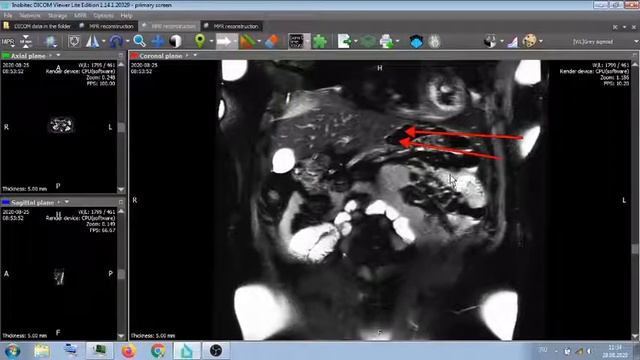640x360 pixels.
Task: Open the Help menu
Action: click(x=126, y=16)
